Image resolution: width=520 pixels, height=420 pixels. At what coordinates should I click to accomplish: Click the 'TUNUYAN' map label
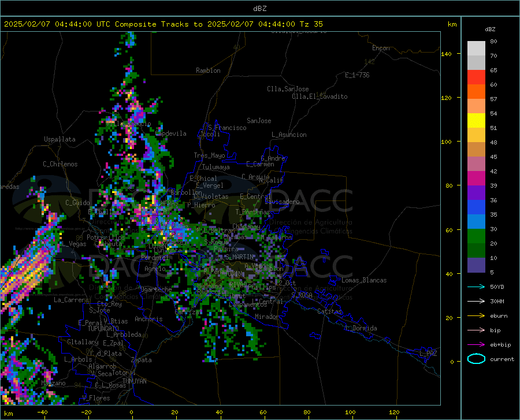pos(134,381)
